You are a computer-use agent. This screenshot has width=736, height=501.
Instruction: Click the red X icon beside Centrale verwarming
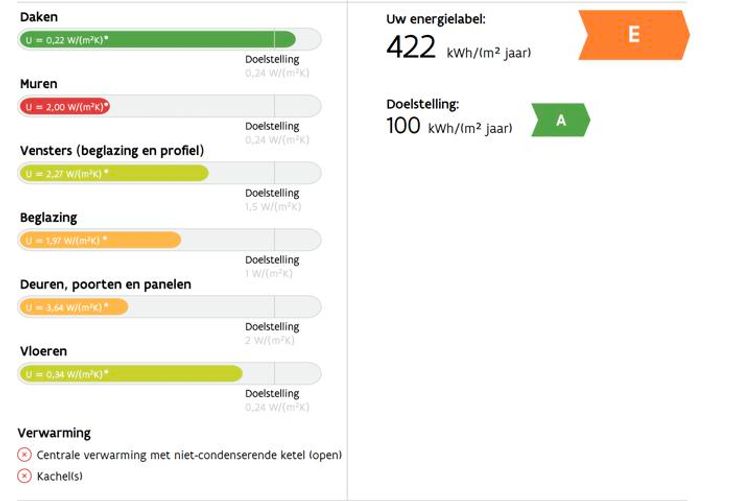25,455
